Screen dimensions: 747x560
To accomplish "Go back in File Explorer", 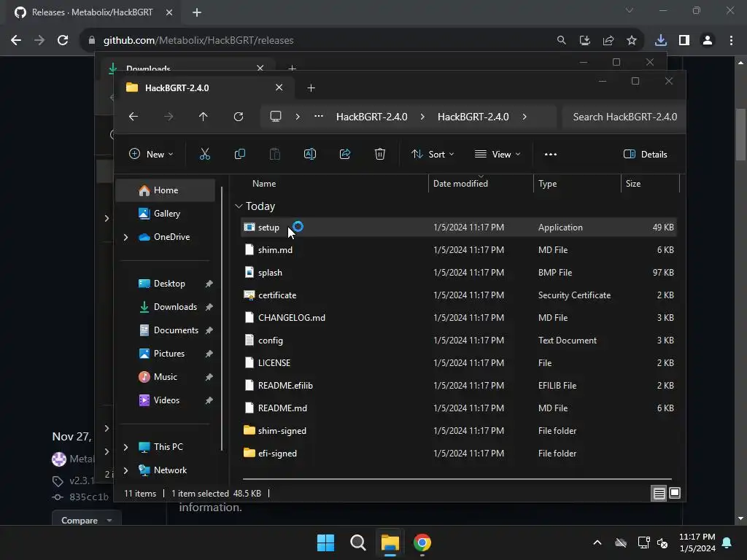I will click(x=133, y=117).
